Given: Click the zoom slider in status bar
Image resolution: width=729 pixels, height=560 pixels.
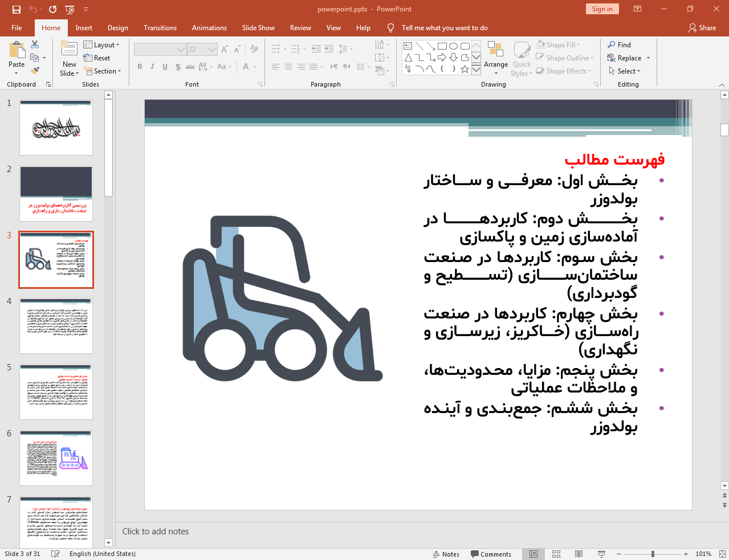Looking at the screenshot, I should (x=653, y=554).
